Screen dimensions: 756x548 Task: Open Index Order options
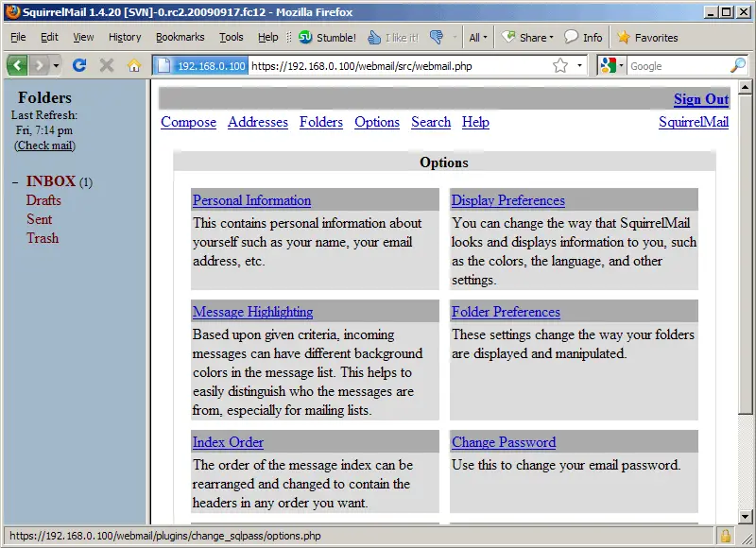pos(228,442)
